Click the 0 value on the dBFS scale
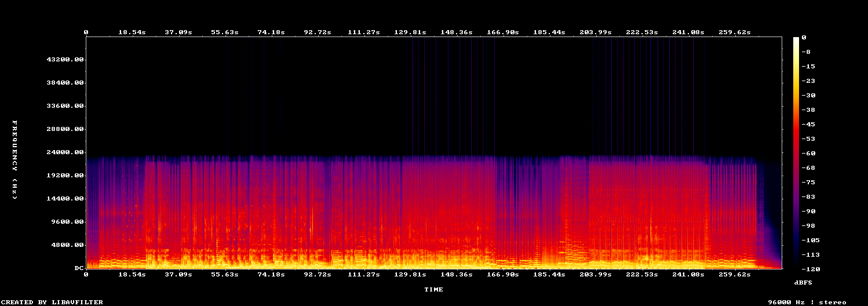 (x=804, y=38)
